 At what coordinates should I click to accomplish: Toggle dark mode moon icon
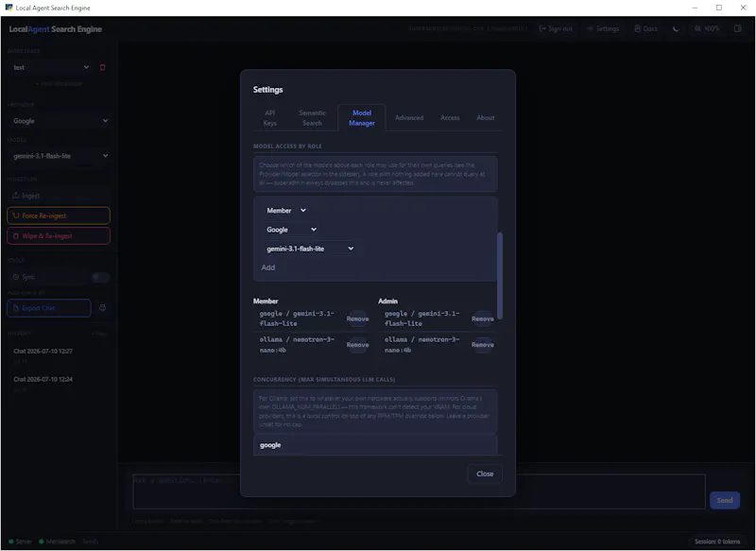[x=676, y=29]
